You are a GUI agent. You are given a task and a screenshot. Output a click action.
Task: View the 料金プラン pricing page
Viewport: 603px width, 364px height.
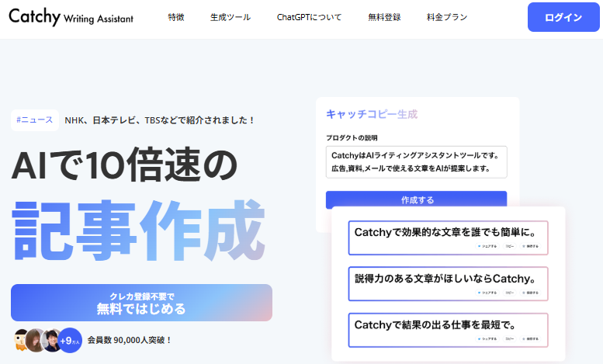point(447,17)
